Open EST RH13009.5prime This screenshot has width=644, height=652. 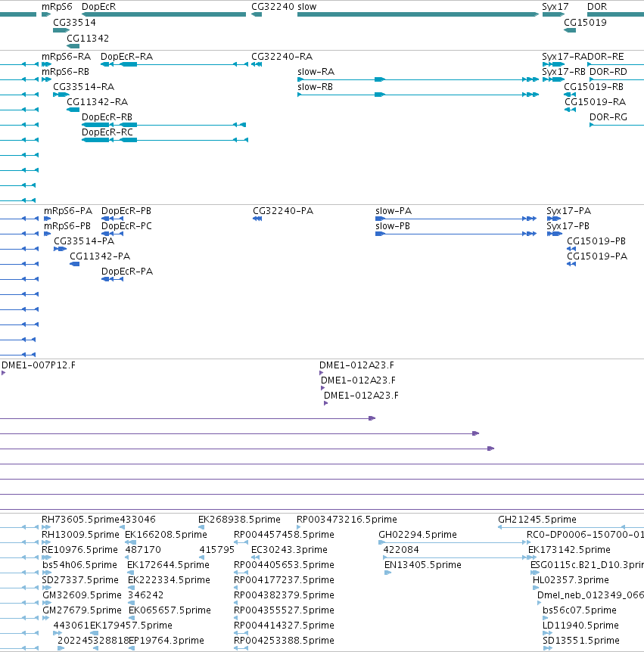pyautogui.click(x=80, y=535)
